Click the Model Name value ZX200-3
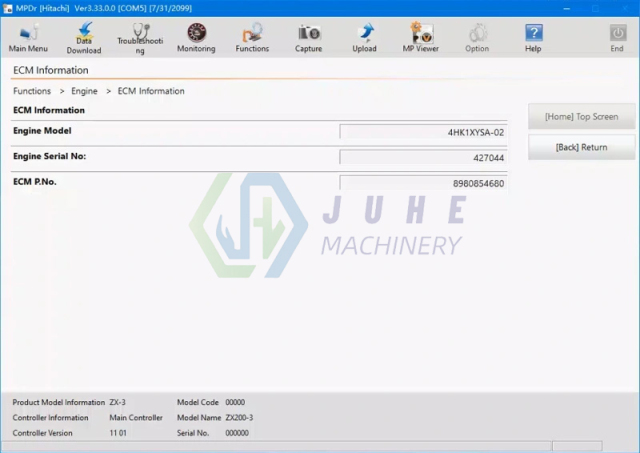Screen dimensions: 640x453 [239, 417]
